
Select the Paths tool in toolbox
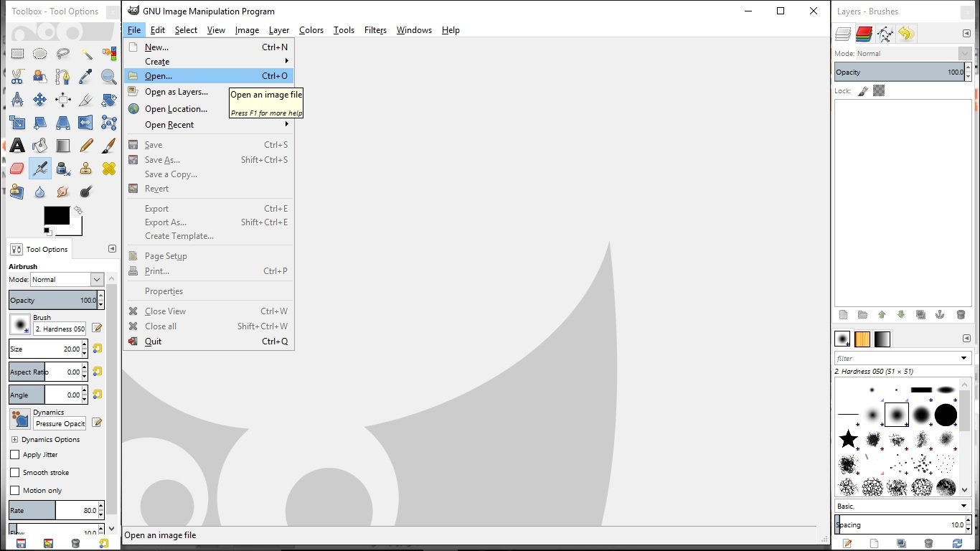tap(63, 77)
